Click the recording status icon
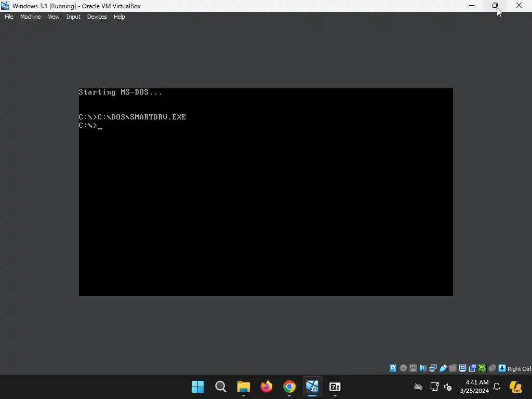Image resolution: width=532 pixels, height=399 pixels. (472, 368)
